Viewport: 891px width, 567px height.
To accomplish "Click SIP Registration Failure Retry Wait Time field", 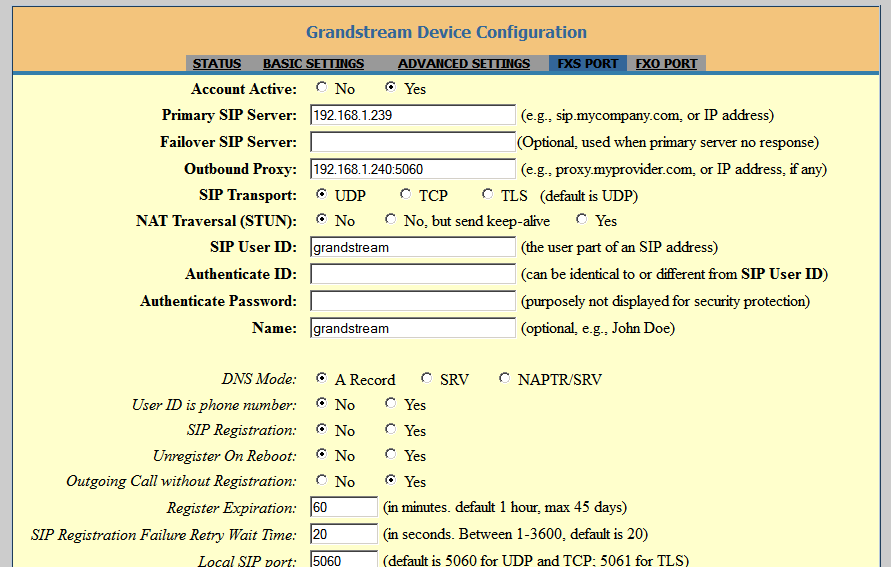I will pos(344,534).
